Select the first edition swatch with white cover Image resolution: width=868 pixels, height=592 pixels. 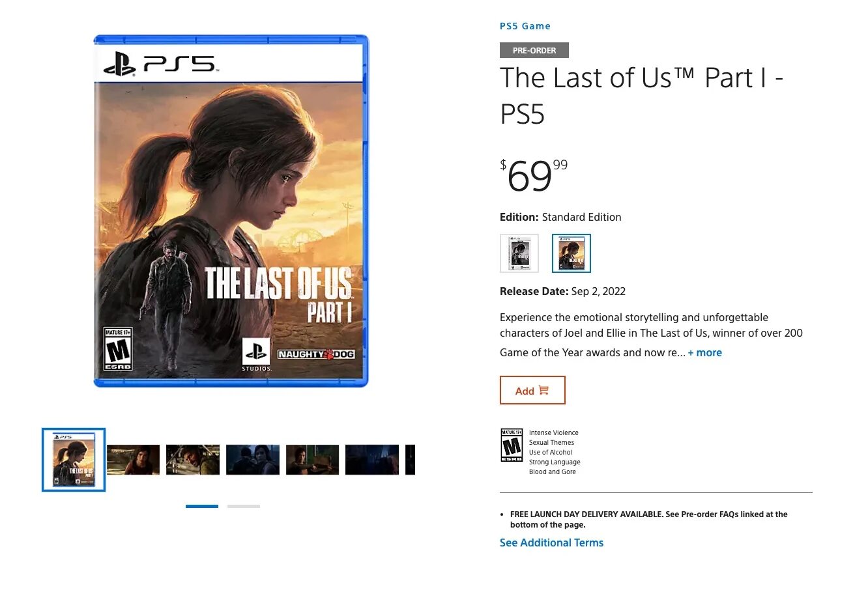pos(519,253)
